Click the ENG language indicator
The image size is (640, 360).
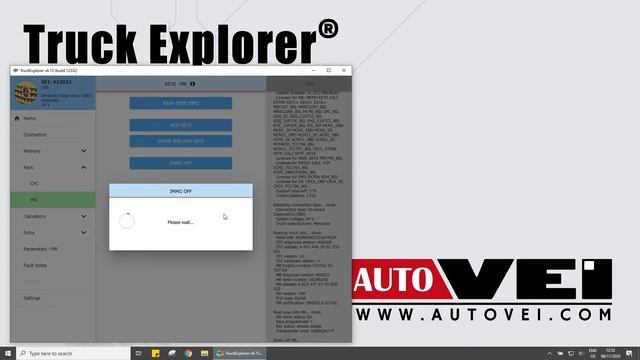[x=593, y=353]
